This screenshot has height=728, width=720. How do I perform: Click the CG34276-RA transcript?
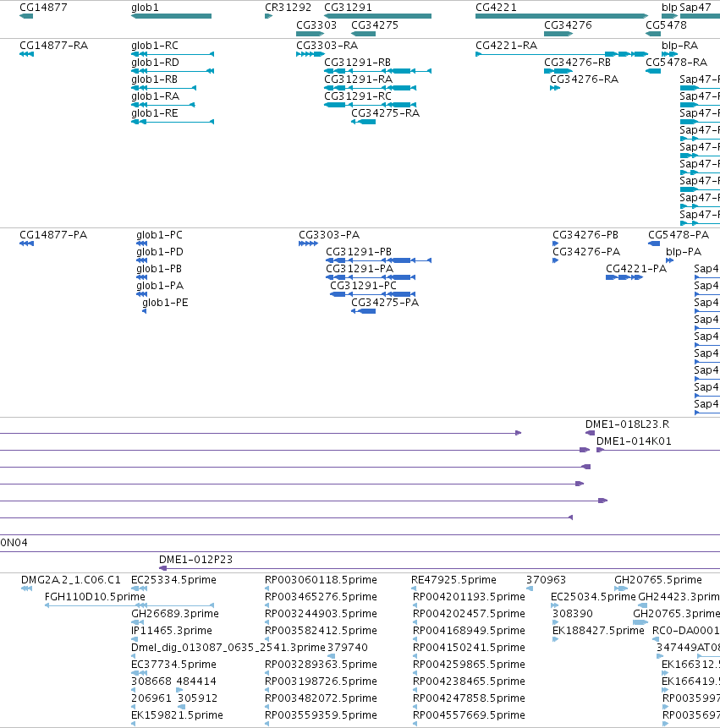click(555, 88)
